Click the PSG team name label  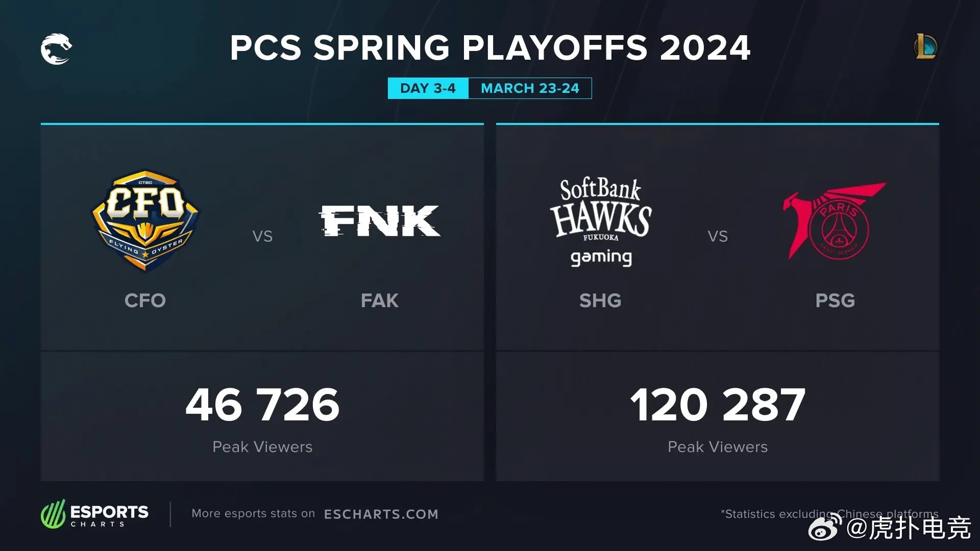click(x=835, y=300)
